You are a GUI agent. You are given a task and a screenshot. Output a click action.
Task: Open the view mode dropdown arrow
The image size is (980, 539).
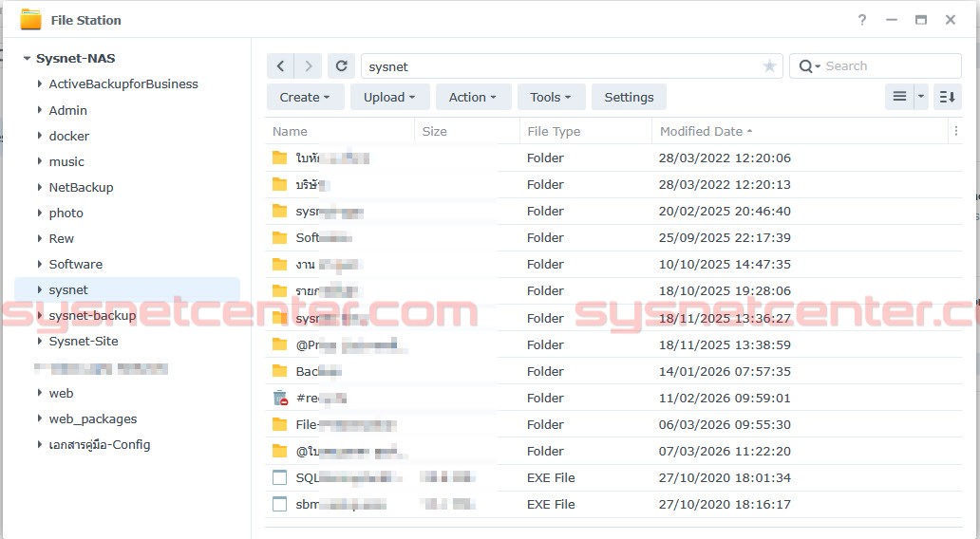[x=920, y=97]
